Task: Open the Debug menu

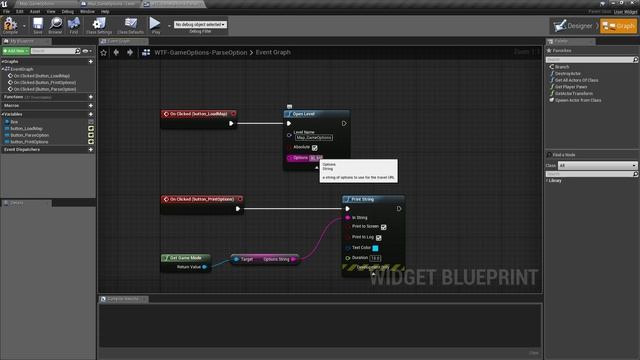Action: coord(67,11)
